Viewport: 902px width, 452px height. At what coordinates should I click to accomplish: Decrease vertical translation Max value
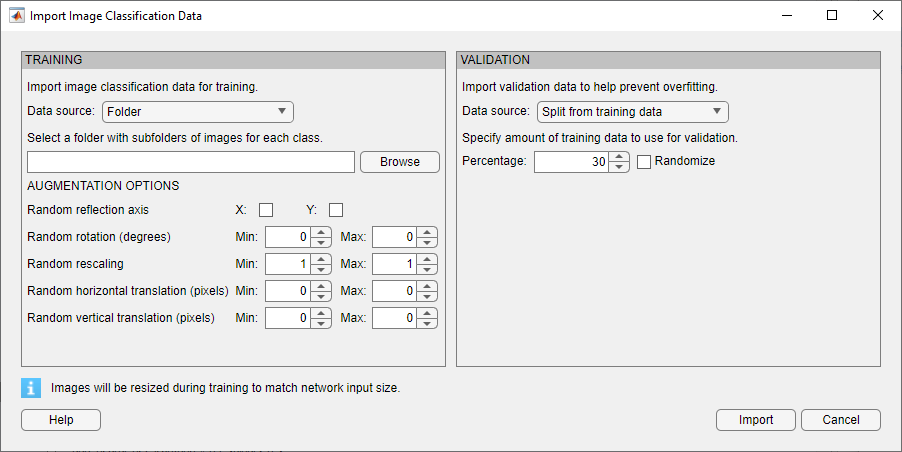428,324
